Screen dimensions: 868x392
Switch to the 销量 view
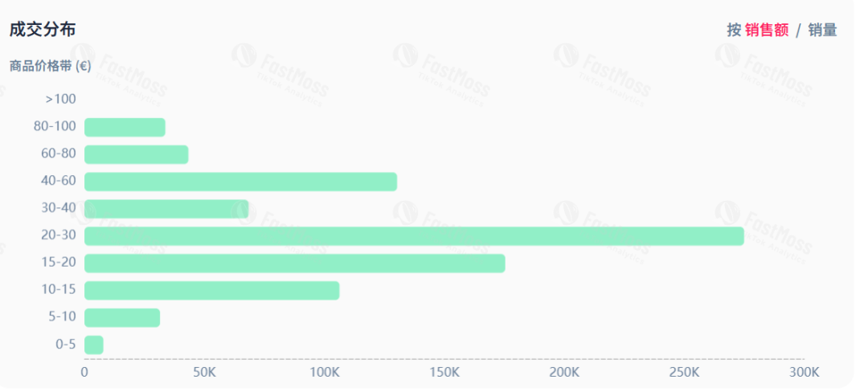[822, 31]
